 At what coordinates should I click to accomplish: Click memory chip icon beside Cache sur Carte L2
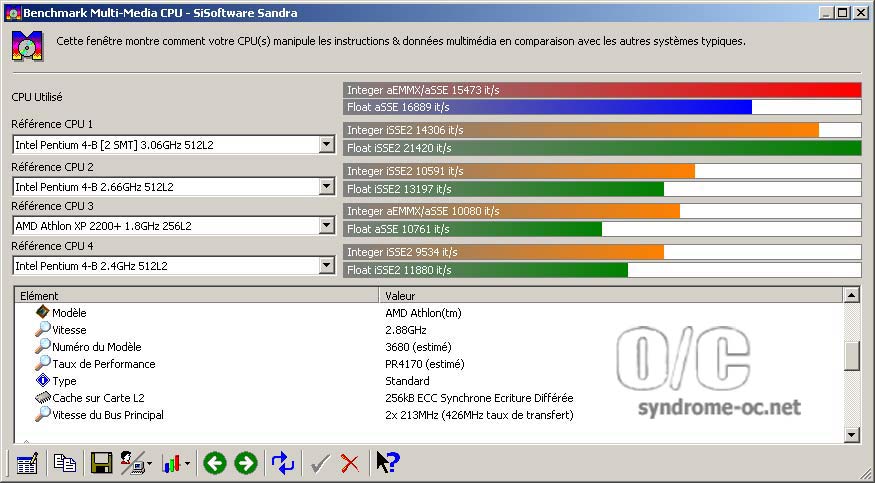[42, 398]
